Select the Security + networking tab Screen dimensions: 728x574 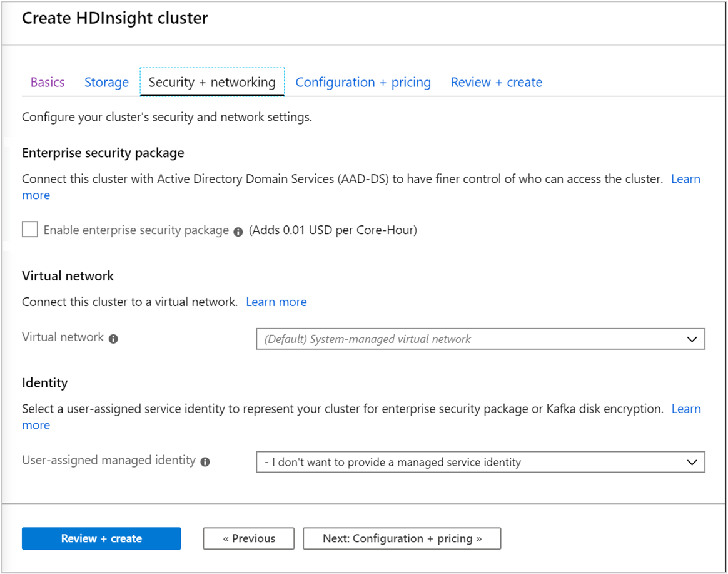(212, 82)
